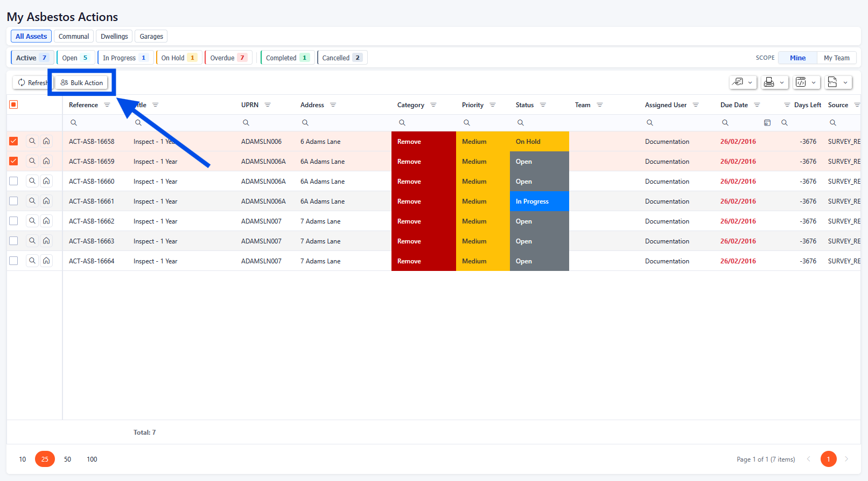
Task: Toggle the select-all checkbox in header
Action: (13, 104)
